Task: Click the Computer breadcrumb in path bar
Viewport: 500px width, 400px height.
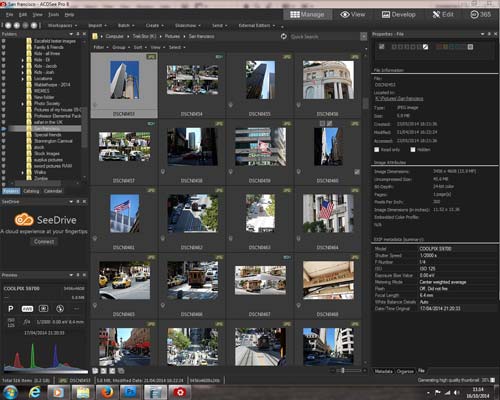Action: pos(114,36)
